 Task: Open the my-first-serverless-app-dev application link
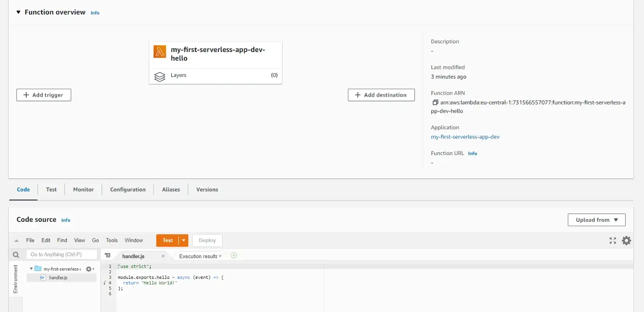(x=465, y=137)
